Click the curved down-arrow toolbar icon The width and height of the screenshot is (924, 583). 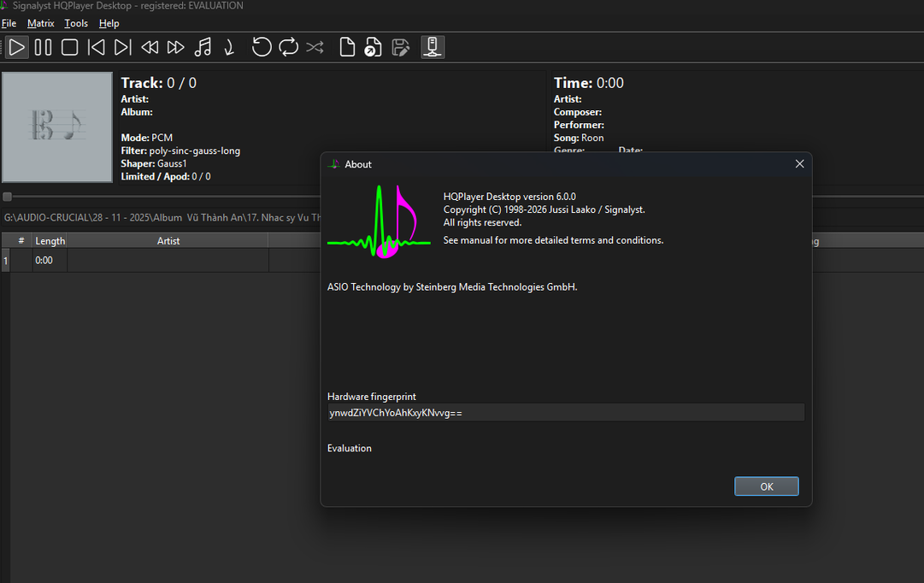(229, 47)
